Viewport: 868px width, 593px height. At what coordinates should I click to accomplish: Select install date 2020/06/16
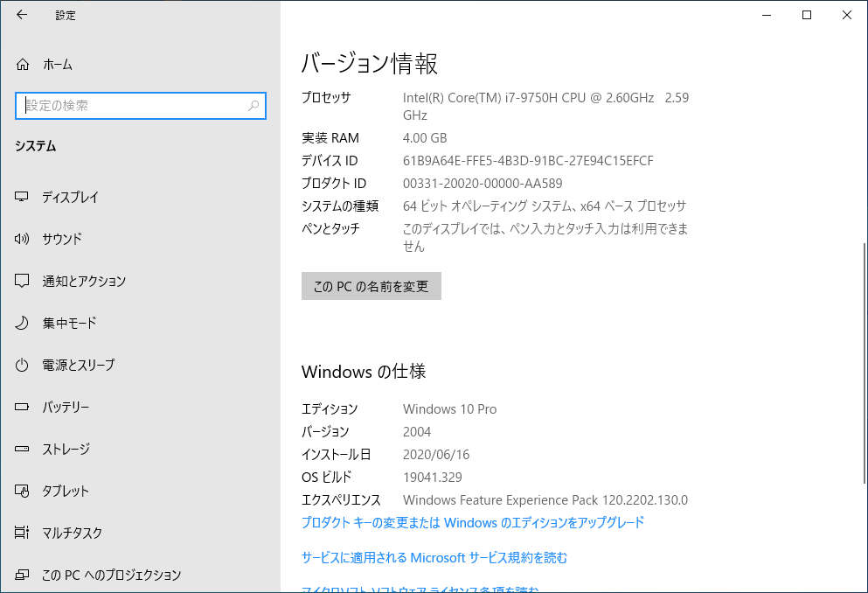pos(436,455)
